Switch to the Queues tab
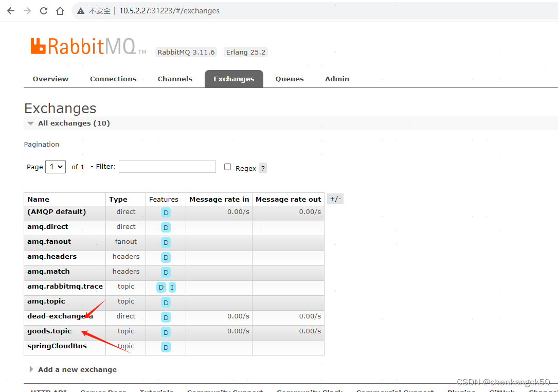Screen dimensions: 558x392 [290, 79]
